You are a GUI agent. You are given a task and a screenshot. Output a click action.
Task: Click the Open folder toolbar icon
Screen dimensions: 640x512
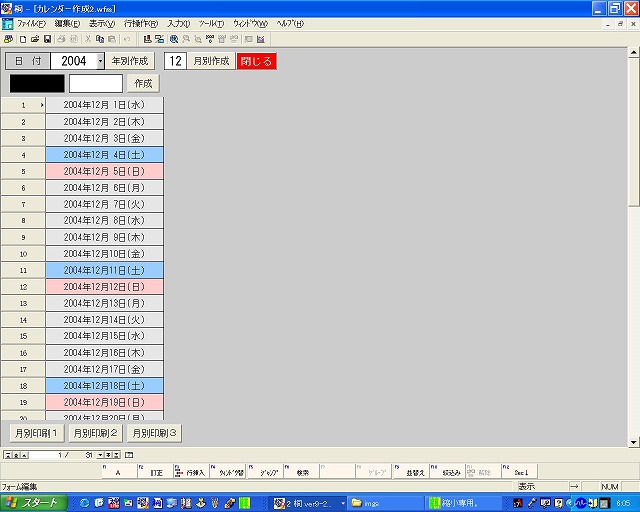click(35, 39)
